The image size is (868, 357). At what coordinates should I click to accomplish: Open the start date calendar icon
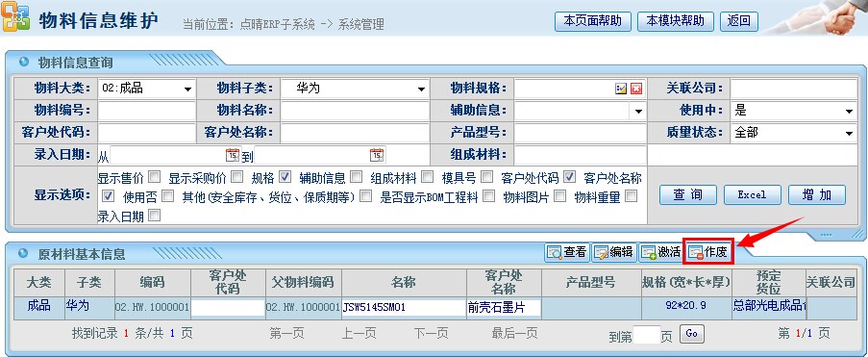click(x=233, y=155)
